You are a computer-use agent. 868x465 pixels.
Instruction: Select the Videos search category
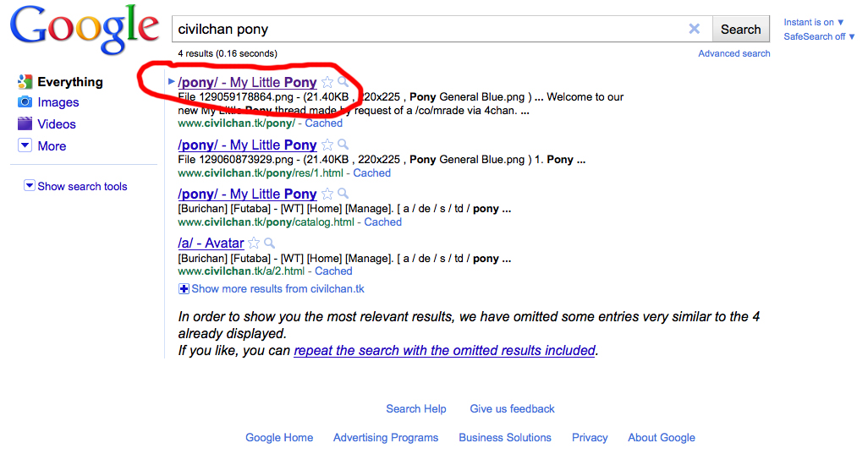coord(56,124)
